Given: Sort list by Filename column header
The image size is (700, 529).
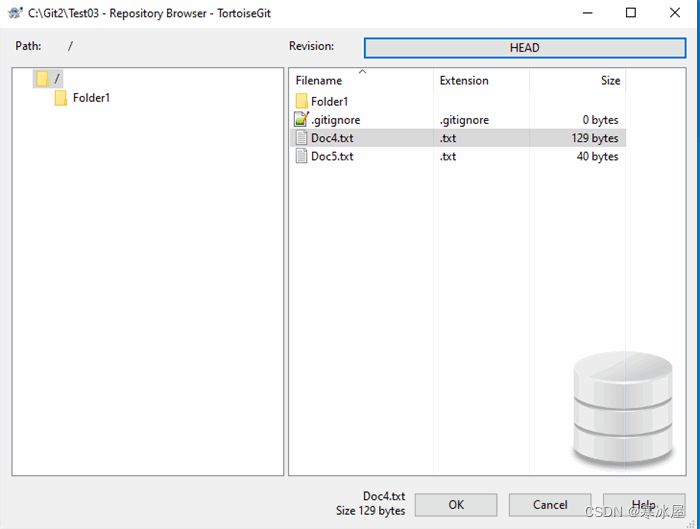Looking at the screenshot, I should point(319,81).
